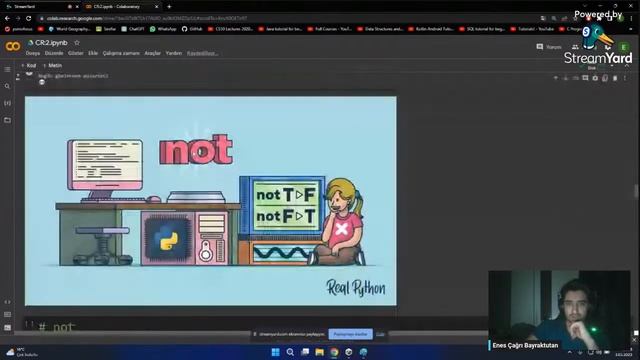
Task: Move cell up using arrow icon
Action: point(556,78)
